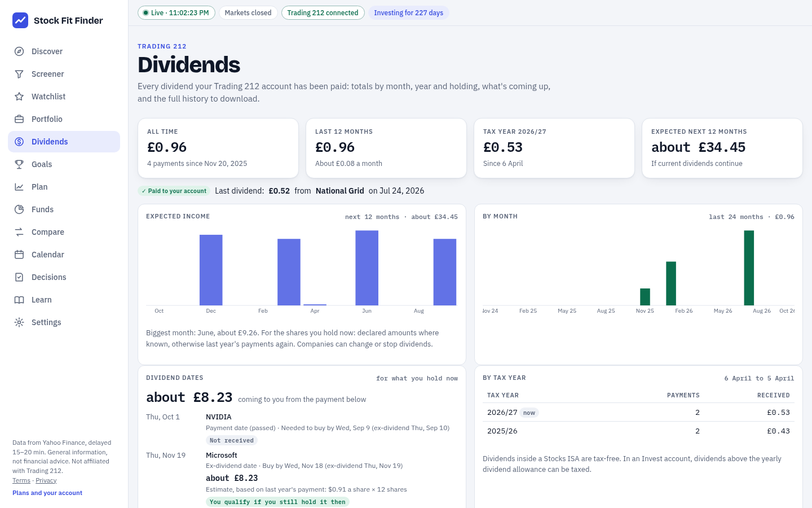This screenshot has width=812, height=508.
Task: Click the Expected Next 12 Months card
Action: 722,148
